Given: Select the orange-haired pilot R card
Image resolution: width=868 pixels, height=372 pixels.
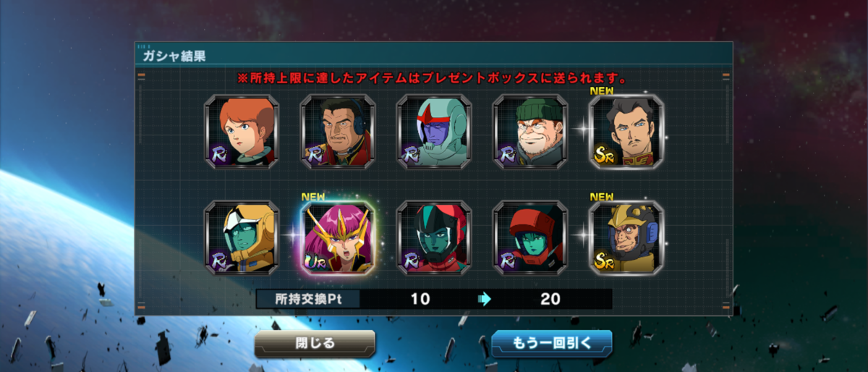Looking at the screenshot, I should [x=242, y=132].
